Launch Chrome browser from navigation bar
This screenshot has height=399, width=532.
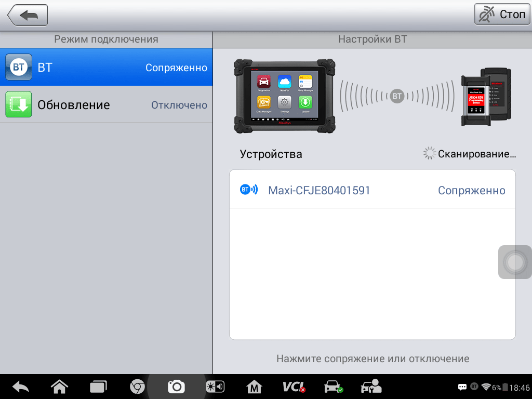tap(137, 387)
